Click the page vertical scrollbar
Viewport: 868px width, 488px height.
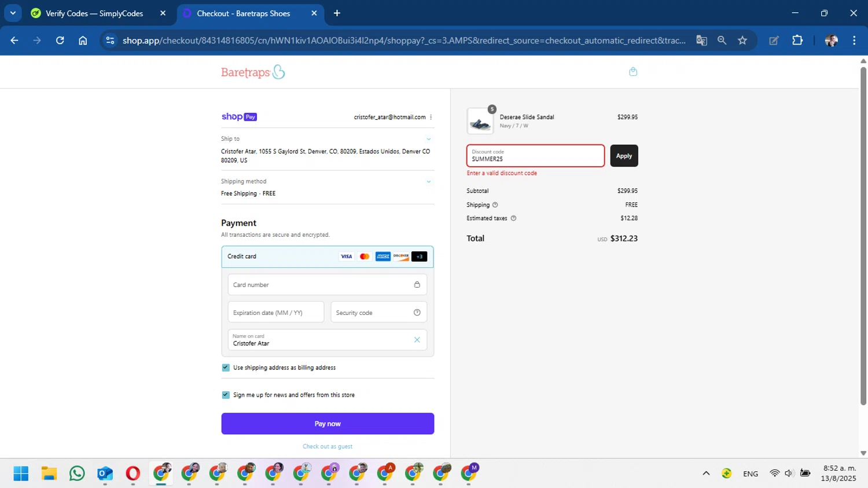point(863,236)
